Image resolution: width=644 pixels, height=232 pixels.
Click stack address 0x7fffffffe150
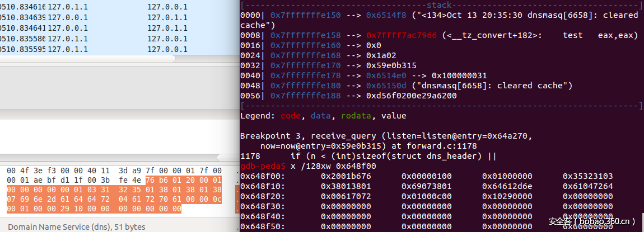tap(306, 15)
